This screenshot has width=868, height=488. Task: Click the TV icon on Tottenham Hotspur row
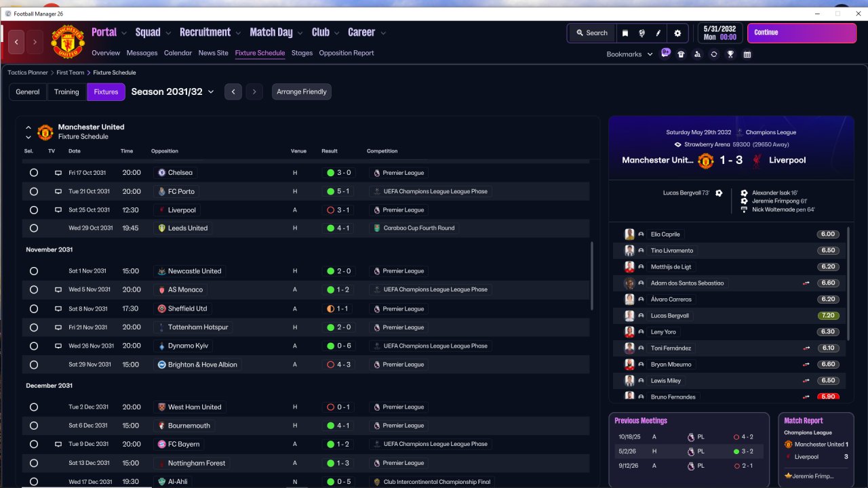58,327
